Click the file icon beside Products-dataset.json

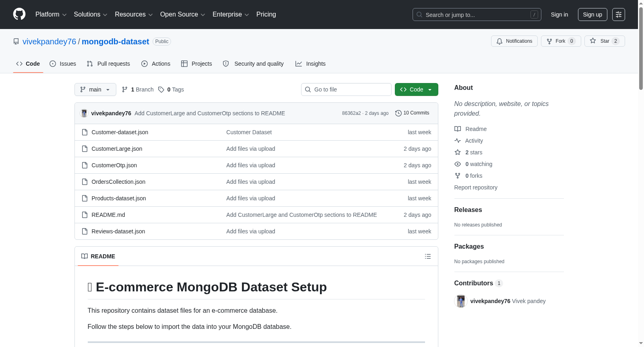(x=85, y=198)
